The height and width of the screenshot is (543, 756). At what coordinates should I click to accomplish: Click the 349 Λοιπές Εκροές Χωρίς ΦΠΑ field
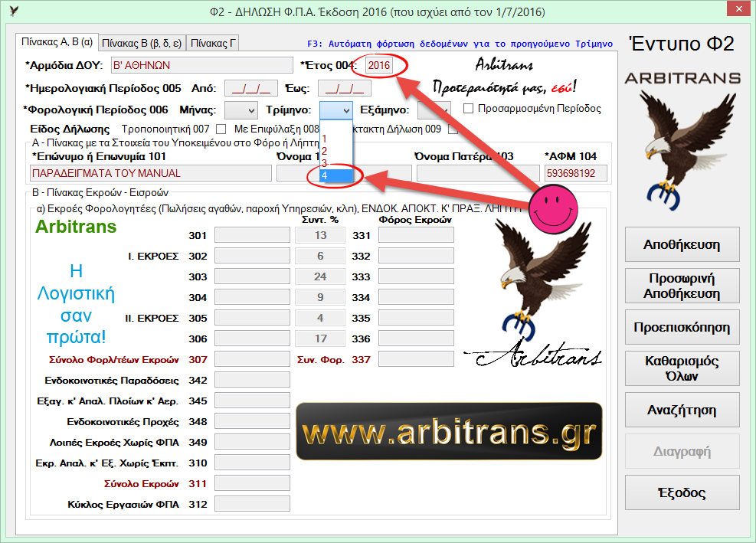pyautogui.click(x=252, y=442)
